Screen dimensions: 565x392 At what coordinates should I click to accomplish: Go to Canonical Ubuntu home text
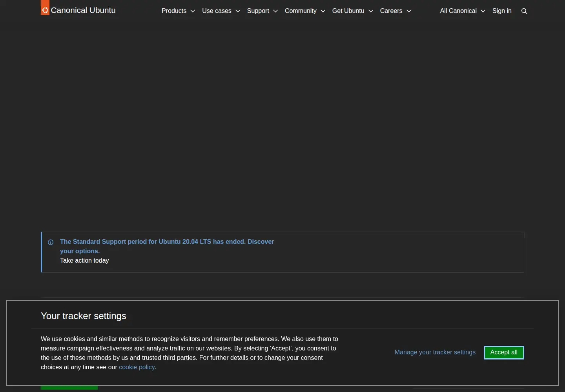pyautogui.click(x=83, y=10)
